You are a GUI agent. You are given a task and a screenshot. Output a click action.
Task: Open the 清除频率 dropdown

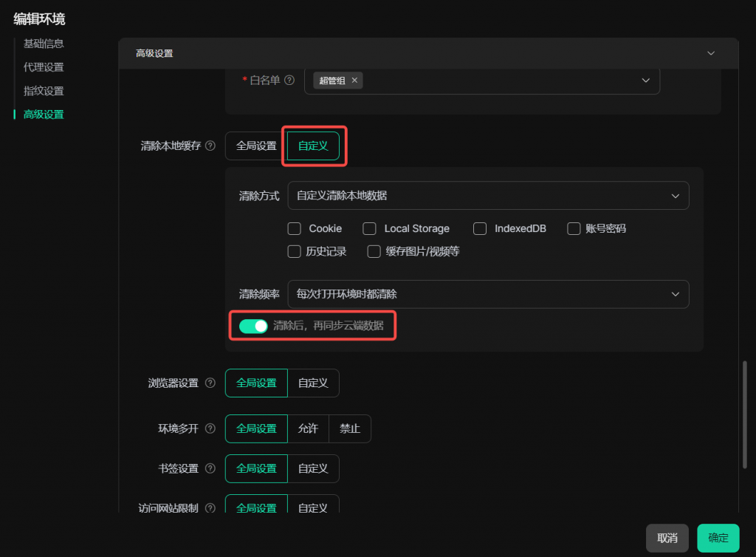pyautogui.click(x=487, y=294)
